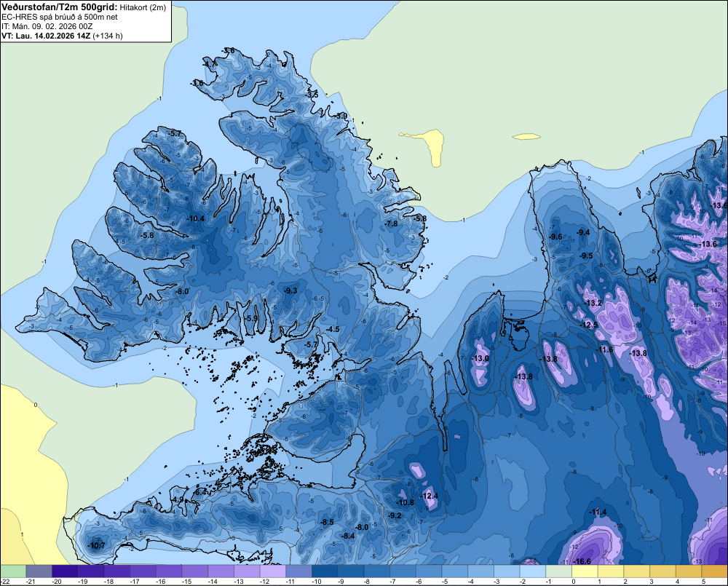Click the -4.5 temperature value on map
The image size is (728, 586).
(x=333, y=329)
